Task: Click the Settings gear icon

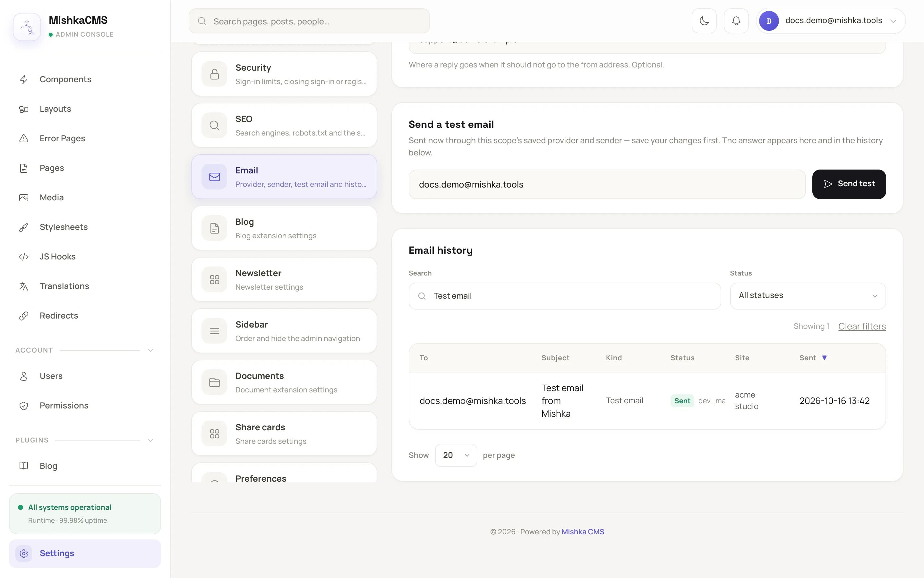Action: tap(24, 553)
